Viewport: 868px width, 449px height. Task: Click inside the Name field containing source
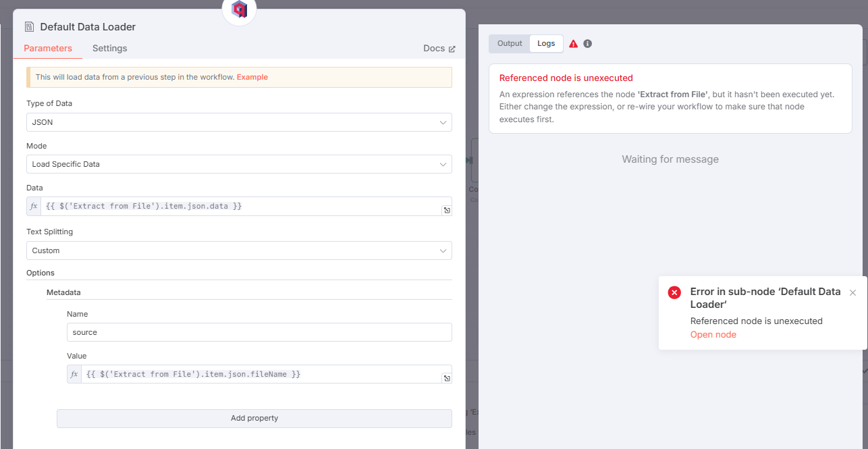tap(259, 332)
